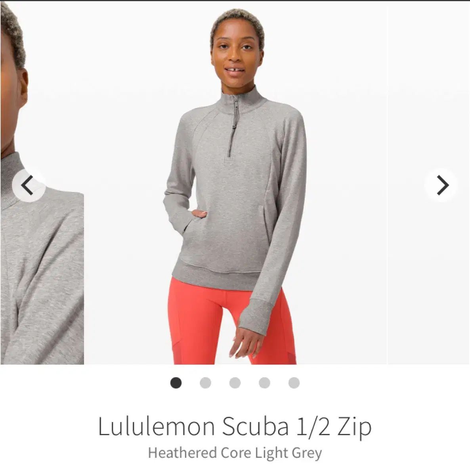Viewport: 470px width, 476px height.
Task: Go to previous product image with left arrow
Action: [x=27, y=185]
